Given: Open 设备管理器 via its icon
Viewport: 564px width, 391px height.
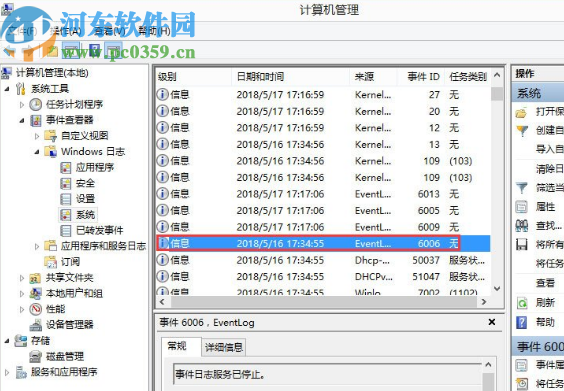Looking at the screenshot, I should [35, 325].
